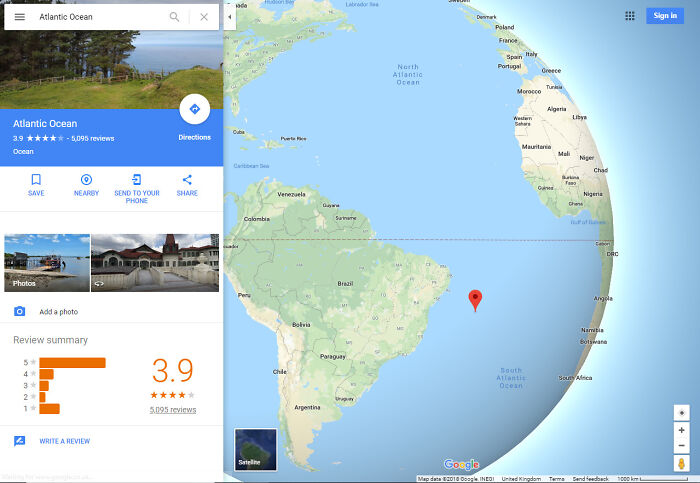700x483 pixels.
Task: Sign in to Google account
Action: tap(665, 16)
